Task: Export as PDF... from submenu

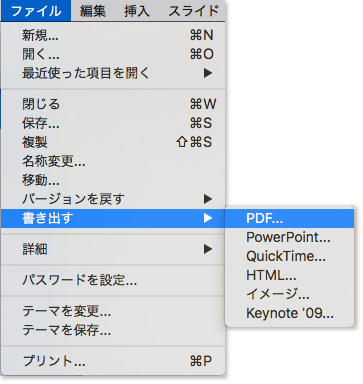Action: click(x=290, y=218)
